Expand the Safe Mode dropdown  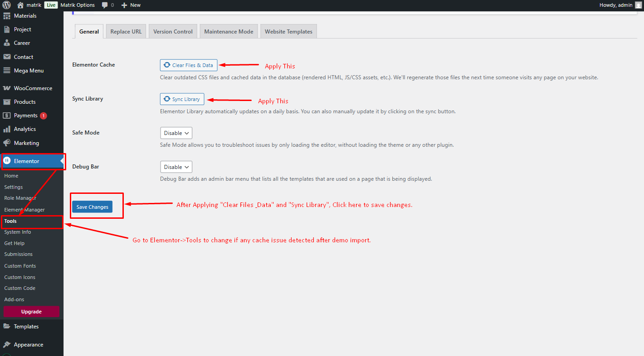(176, 133)
